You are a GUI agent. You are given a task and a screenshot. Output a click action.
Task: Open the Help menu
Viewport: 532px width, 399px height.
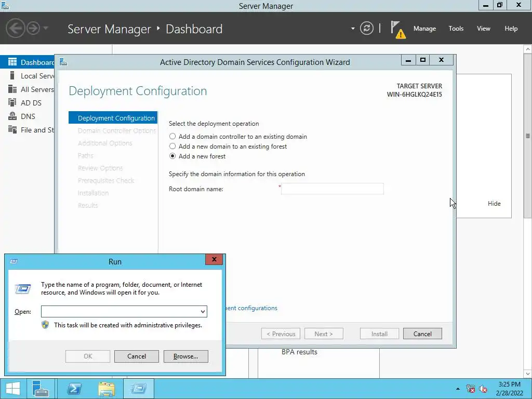511,29
